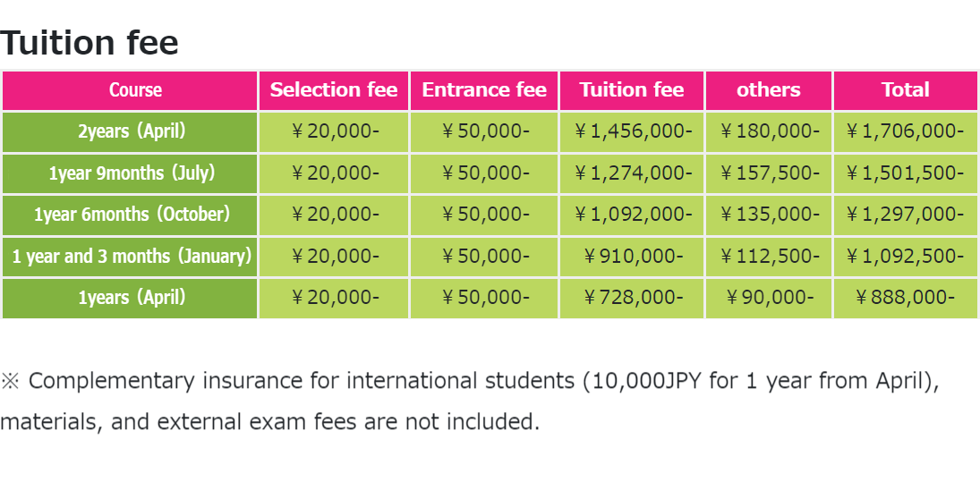This screenshot has width=980, height=481.
Task: Click the complementary insurance footnote text
Action: click(x=470, y=401)
